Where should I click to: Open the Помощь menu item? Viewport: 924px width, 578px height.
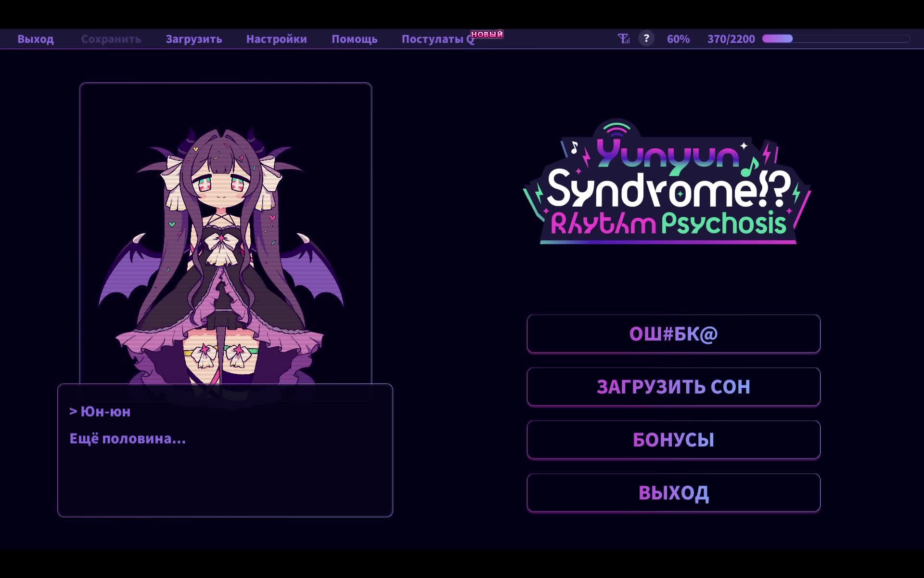click(x=355, y=39)
